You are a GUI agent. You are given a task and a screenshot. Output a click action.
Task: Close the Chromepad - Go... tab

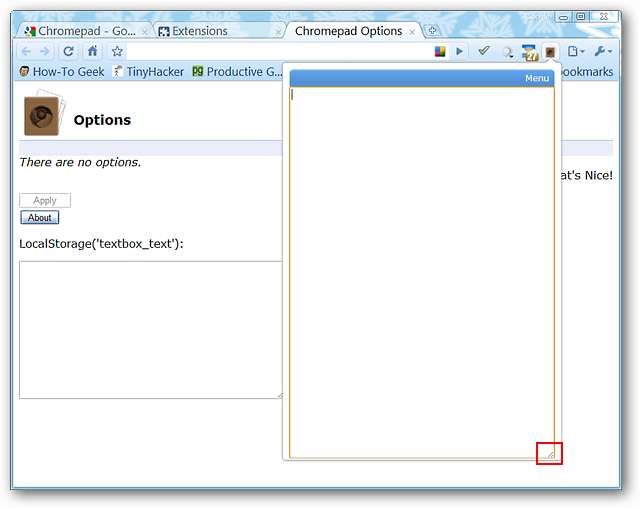(144, 32)
